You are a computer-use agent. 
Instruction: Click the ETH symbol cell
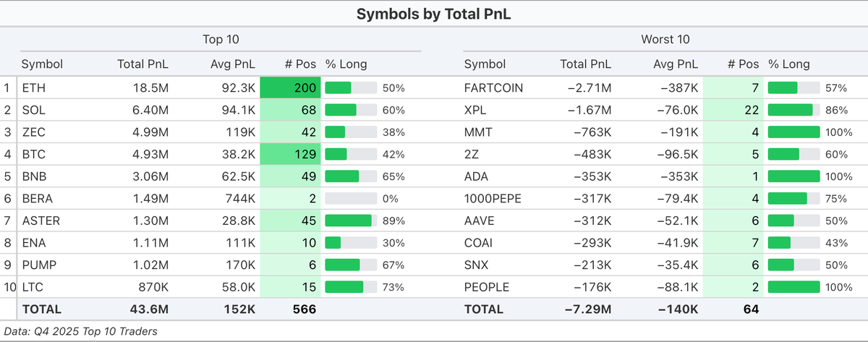tap(33, 88)
